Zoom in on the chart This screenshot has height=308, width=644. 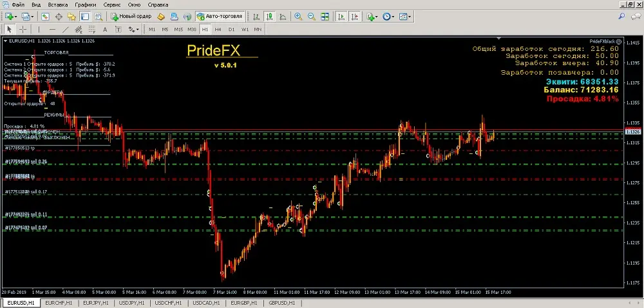(298, 16)
